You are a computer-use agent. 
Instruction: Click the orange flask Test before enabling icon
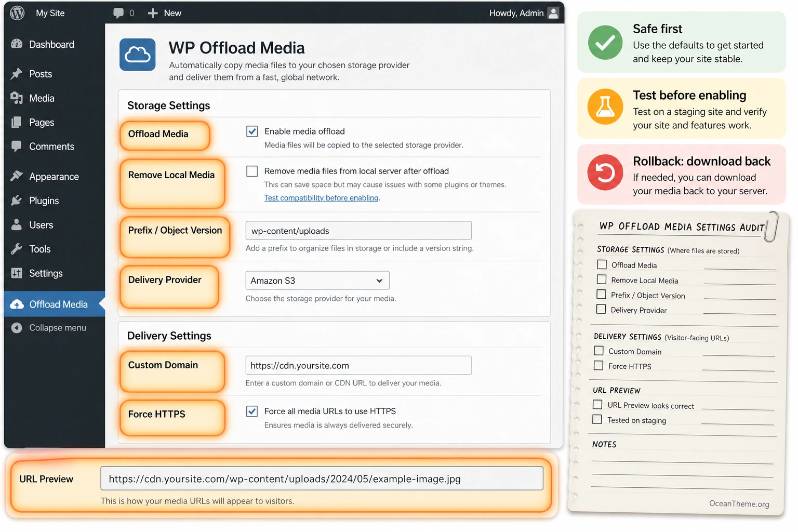point(605,107)
